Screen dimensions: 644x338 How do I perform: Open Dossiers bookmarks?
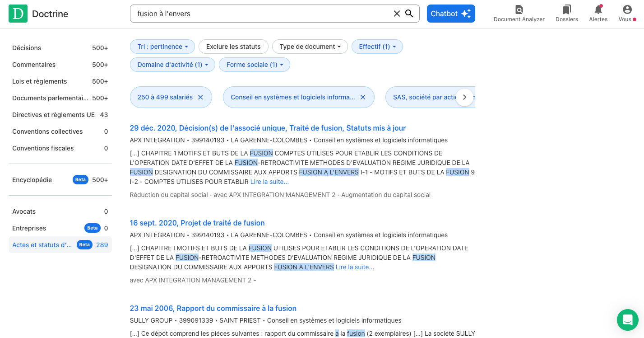567,14
